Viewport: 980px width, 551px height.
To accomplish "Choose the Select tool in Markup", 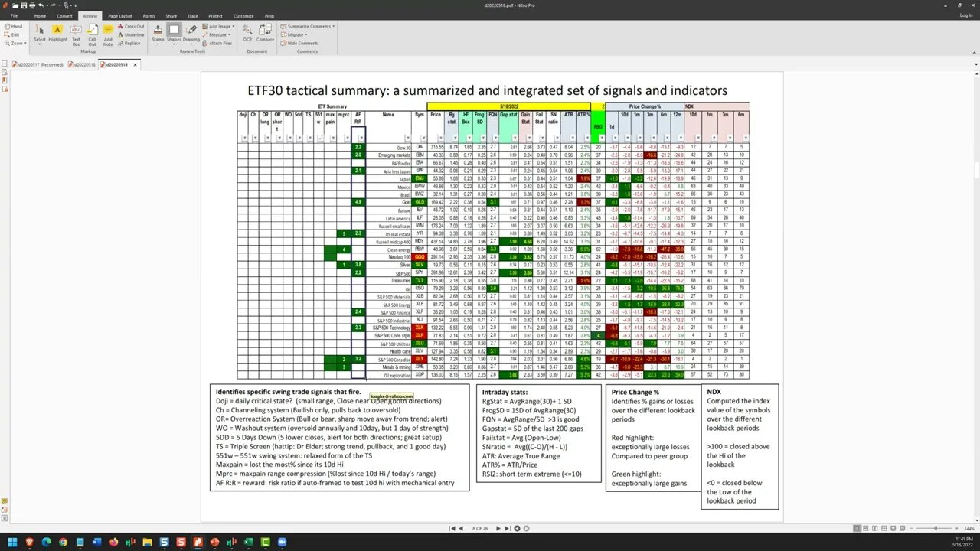I will (40, 33).
